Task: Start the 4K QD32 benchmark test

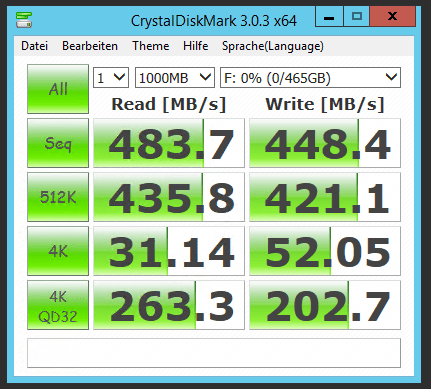Action: click(58, 305)
